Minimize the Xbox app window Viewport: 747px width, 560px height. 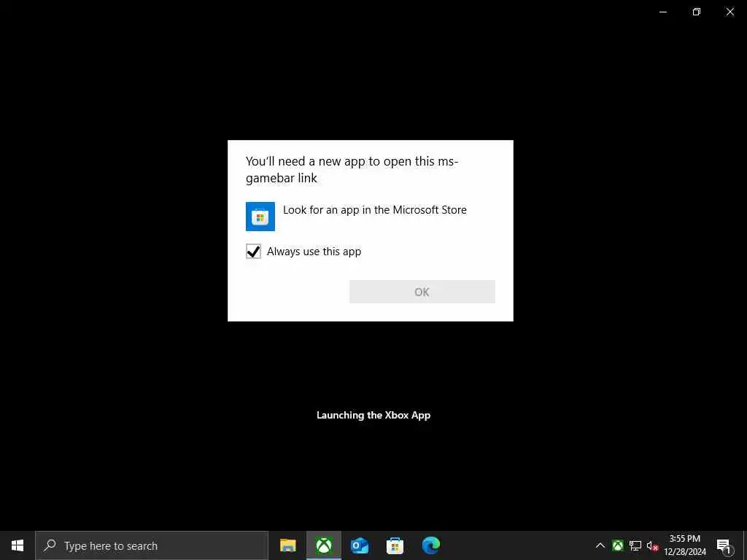(663, 12)
